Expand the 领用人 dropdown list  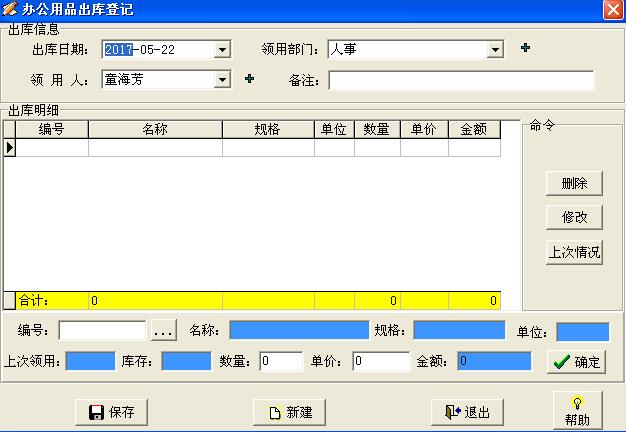tap(222, 79)
